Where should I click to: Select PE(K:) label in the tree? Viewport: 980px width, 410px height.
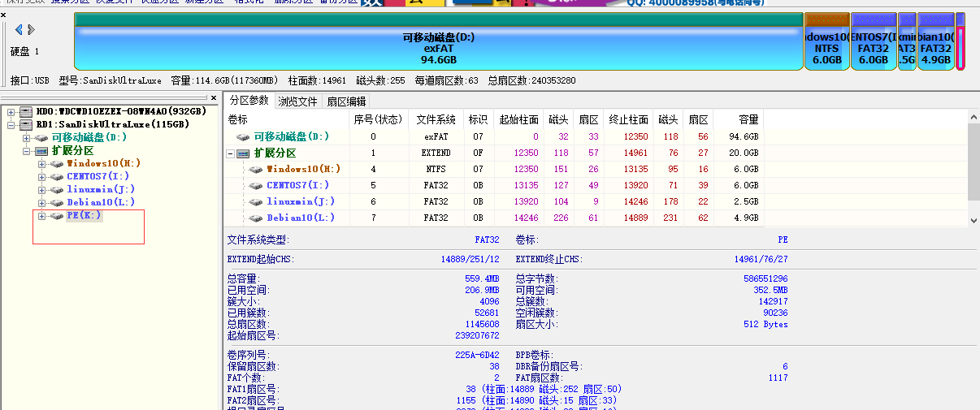coord(85,216)
